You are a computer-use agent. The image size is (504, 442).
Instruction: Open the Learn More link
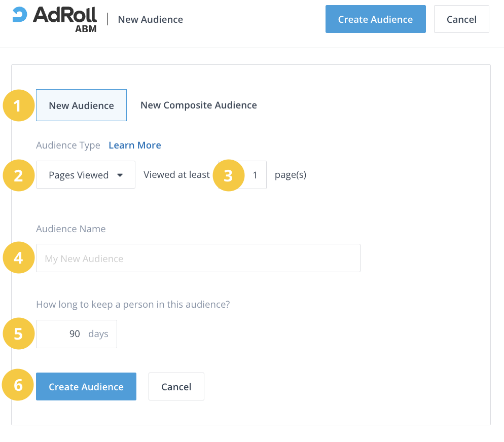point(135,145)
